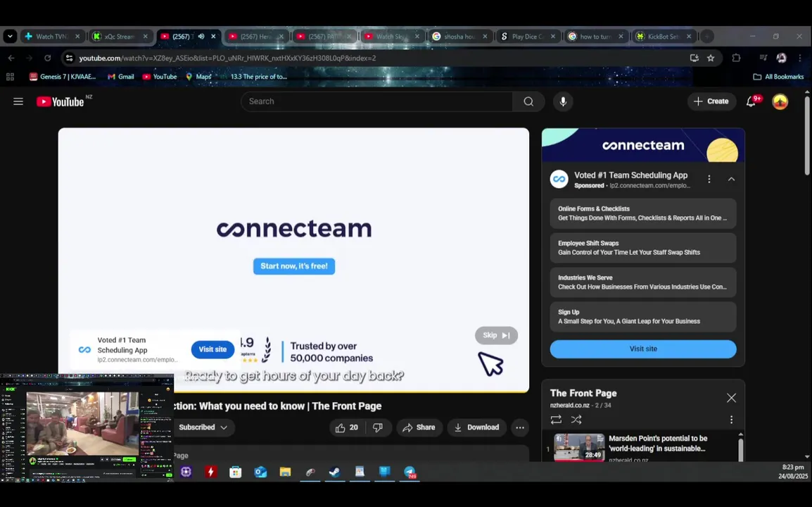Bookmark this page with the star icon

tap(711, 58)
